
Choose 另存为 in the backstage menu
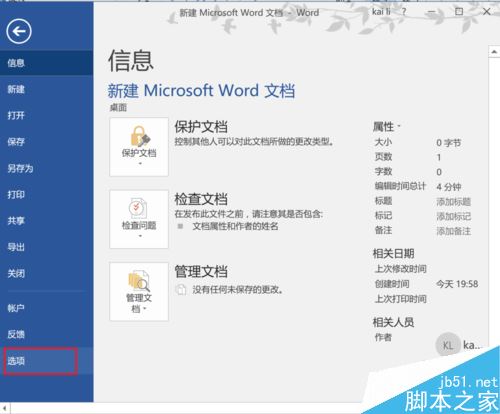47,168
